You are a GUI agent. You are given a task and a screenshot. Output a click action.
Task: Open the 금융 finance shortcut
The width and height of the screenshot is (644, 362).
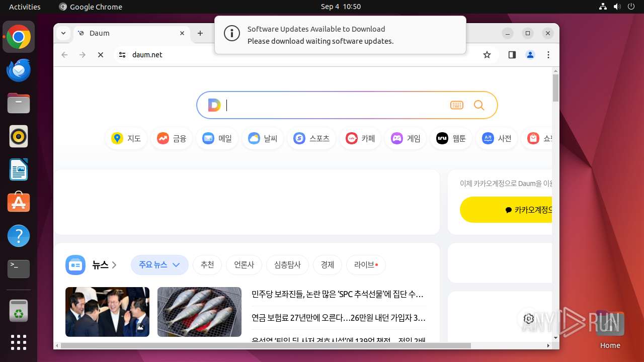click(x=172, y=138)
